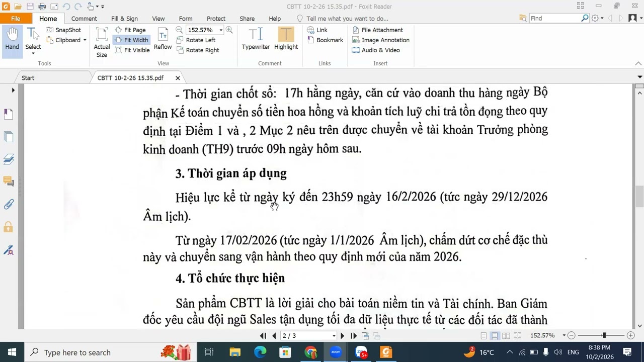644x362 pixels.
Task: Click the Redo arrow
Action: (x=78, y=7)
